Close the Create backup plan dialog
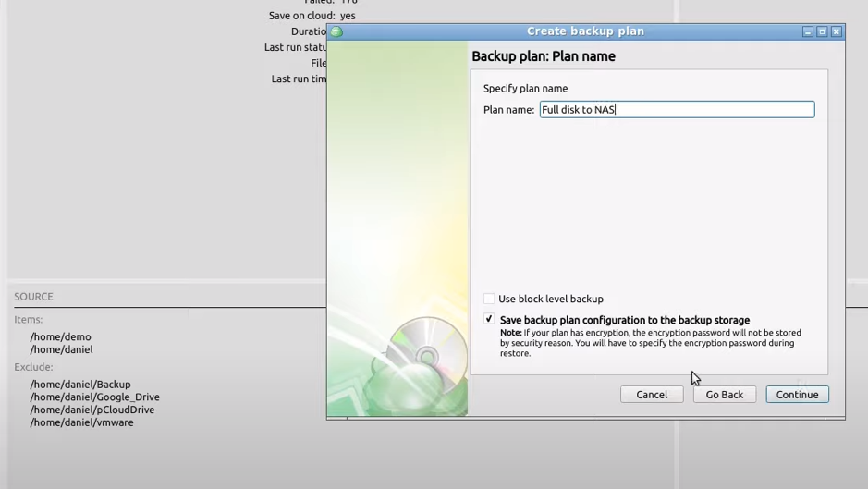Viewport: 868px width, 489px height. pos(836,31)
